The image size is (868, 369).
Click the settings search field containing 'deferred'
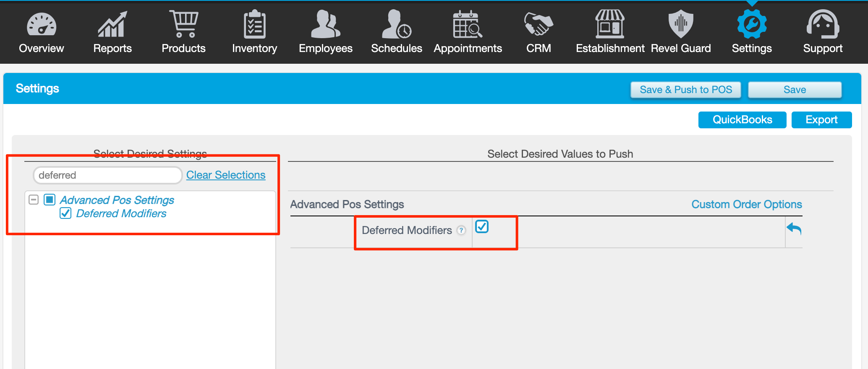tap(107, 175)
